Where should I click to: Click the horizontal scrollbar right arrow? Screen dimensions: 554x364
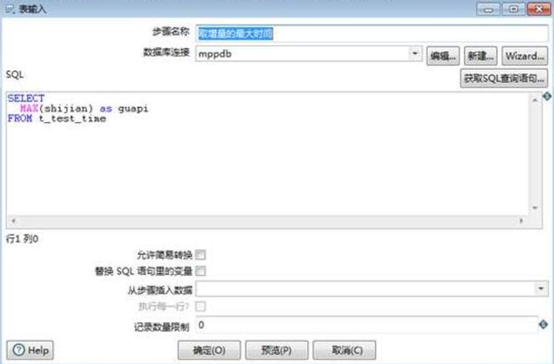pyautogui.click(x=521, y=221)
